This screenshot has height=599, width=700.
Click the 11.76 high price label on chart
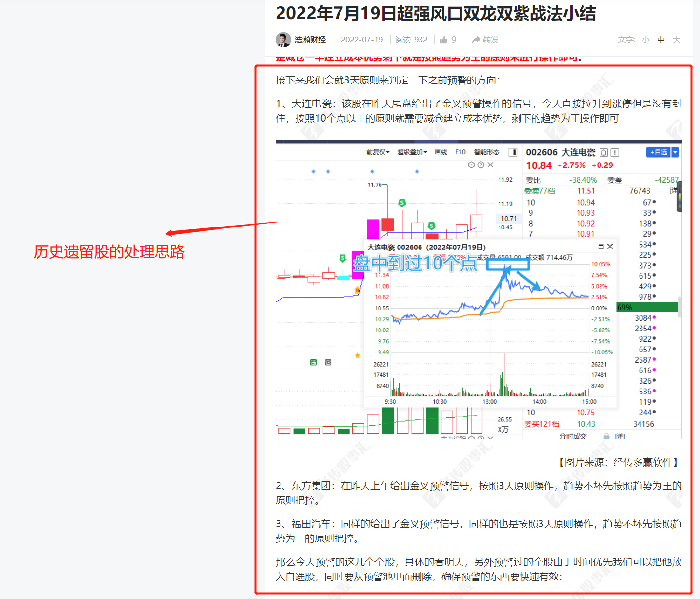375,185
